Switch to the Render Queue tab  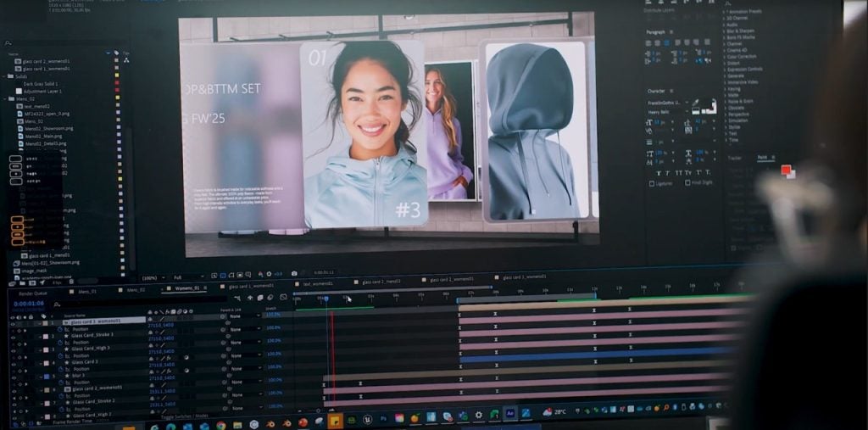coord(33,293)
